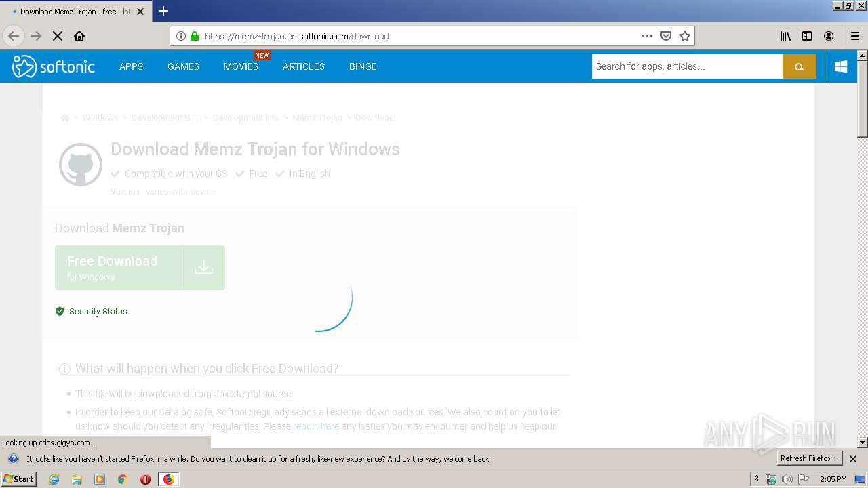Select the Windows platform icon
The width and height of the screenshot is (868, 488).
point(841,66)
